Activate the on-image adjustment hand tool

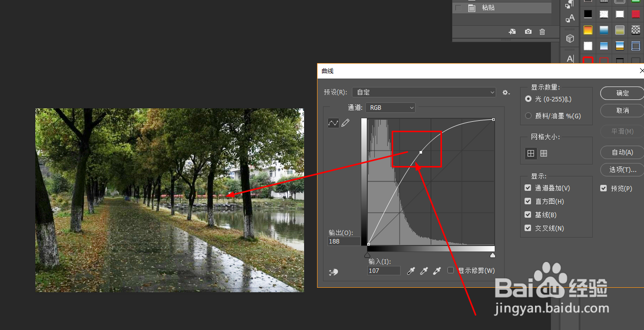coord(333,271)
